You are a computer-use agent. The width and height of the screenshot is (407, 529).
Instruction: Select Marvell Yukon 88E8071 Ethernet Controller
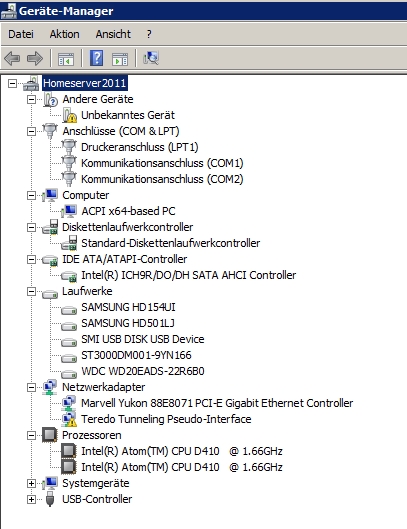217,403
